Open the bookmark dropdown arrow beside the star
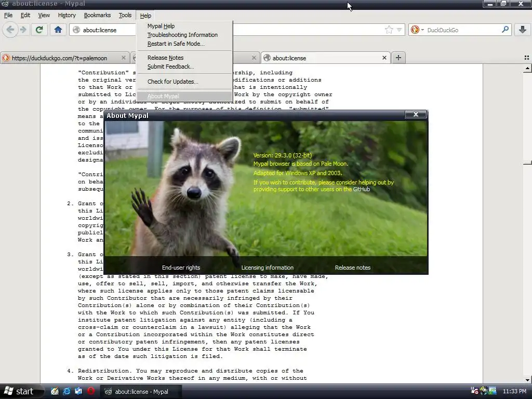This screenshot has width=532, height=399. coord(400,30)
